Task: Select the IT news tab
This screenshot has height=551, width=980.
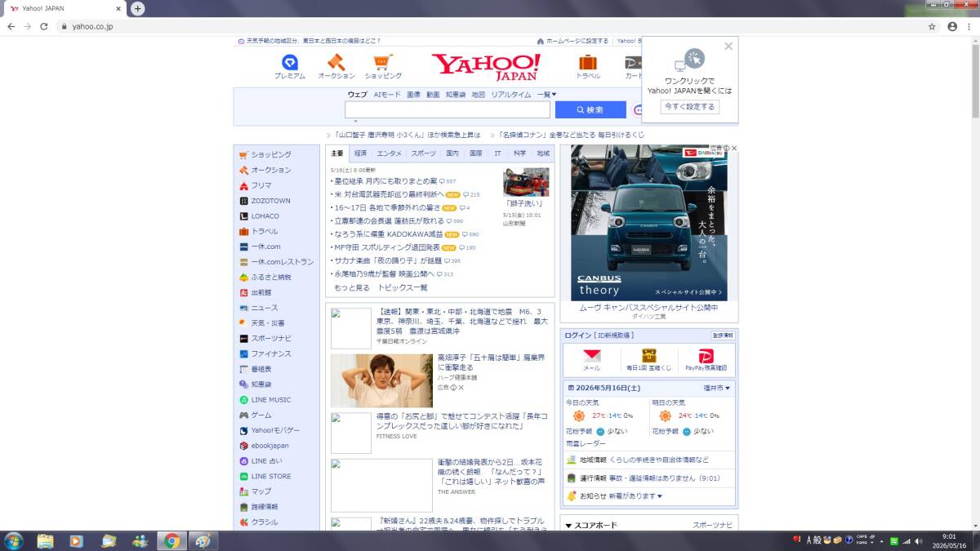Action: 497,153
